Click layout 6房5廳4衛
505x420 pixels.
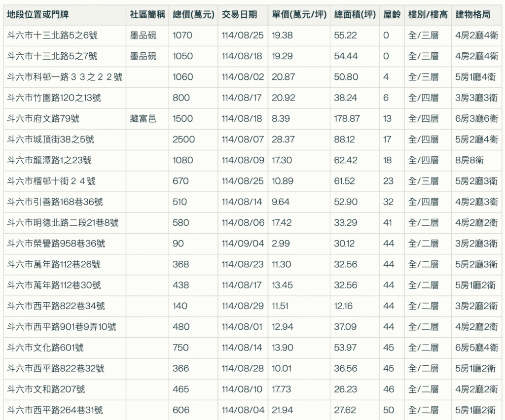coord(477,348)
